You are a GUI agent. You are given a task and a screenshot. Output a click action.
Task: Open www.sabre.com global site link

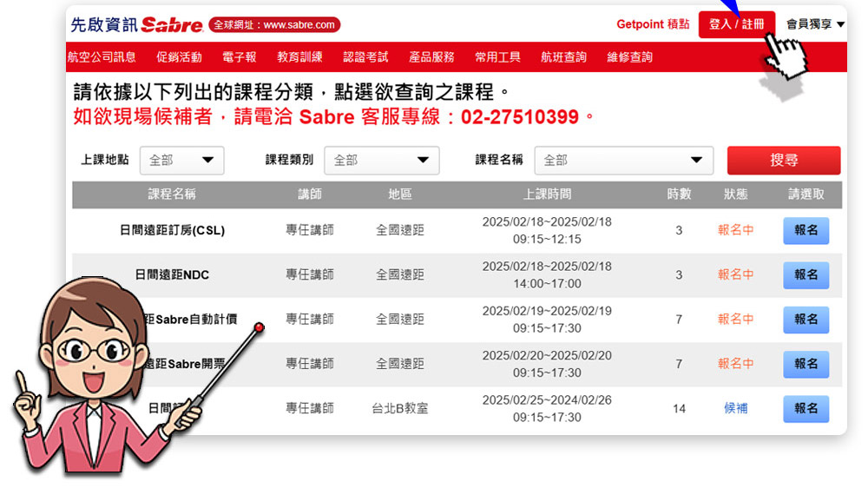click(274, 25)
